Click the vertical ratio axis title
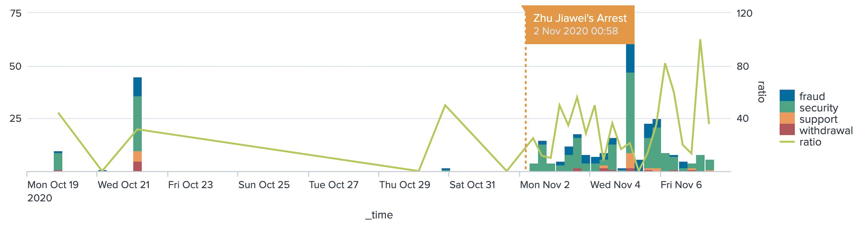The width and height of the screenshot is (868, 227). coord(761,92)
